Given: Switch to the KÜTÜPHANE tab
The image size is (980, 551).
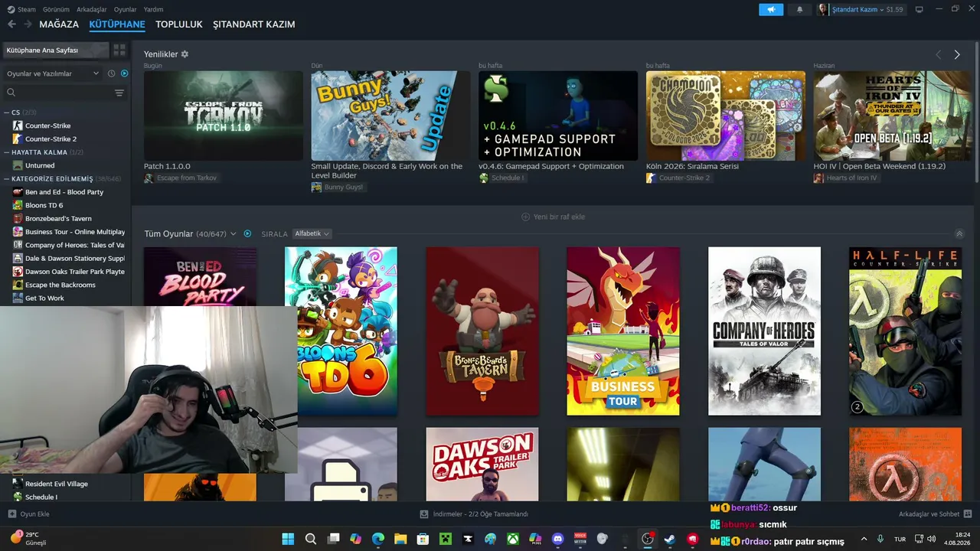Looking at the screenshot, I should point(117,24).
